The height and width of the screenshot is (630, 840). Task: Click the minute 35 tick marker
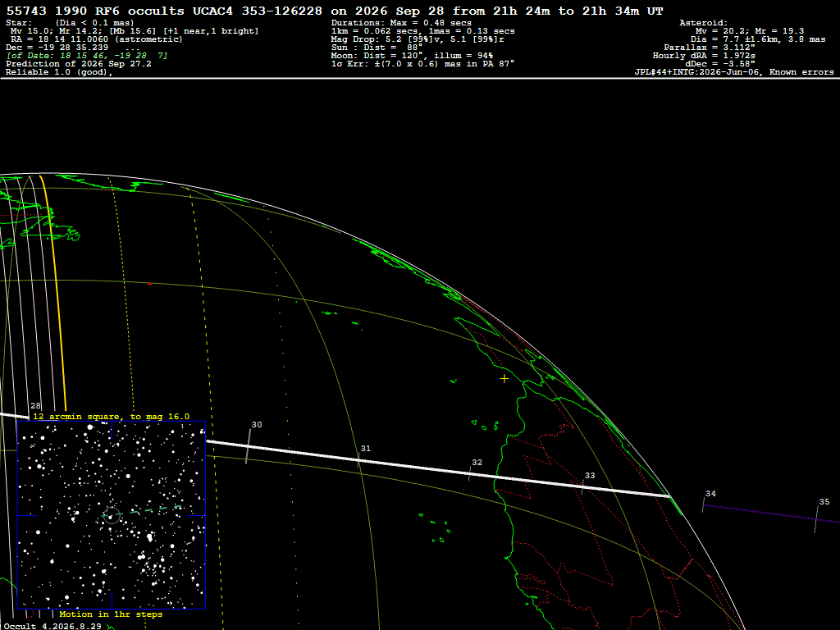816,518
